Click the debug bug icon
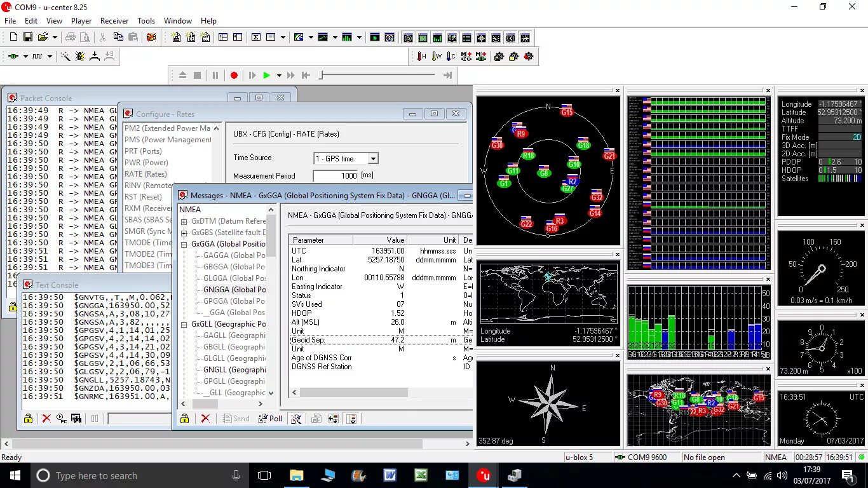This screenshot has width=868, height=488. (80, 57)
